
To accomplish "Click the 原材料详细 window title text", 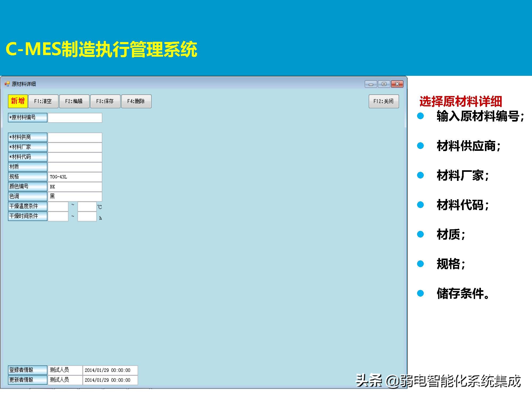I will point(24,84).
